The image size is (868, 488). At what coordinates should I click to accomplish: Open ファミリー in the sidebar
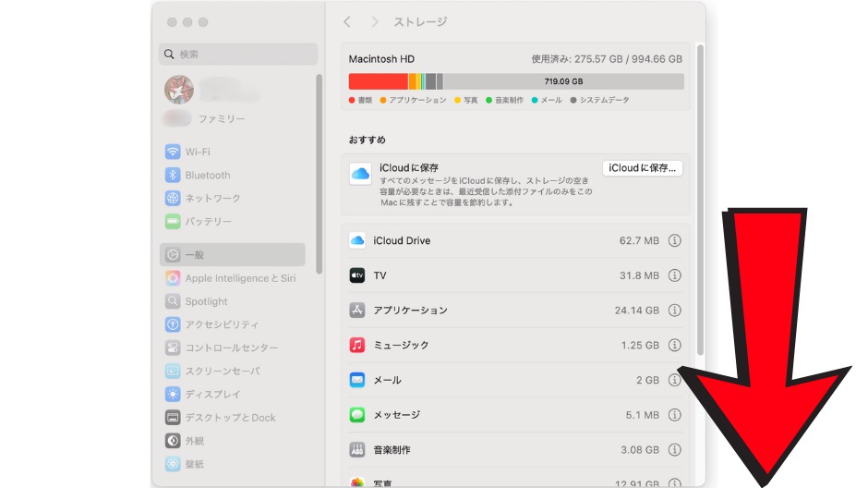[x=222, y=118]
